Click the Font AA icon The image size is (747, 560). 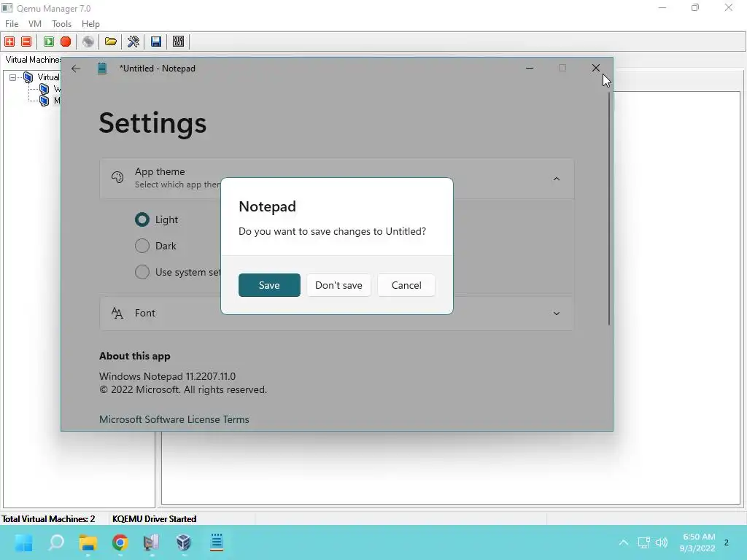pos(117,313)
